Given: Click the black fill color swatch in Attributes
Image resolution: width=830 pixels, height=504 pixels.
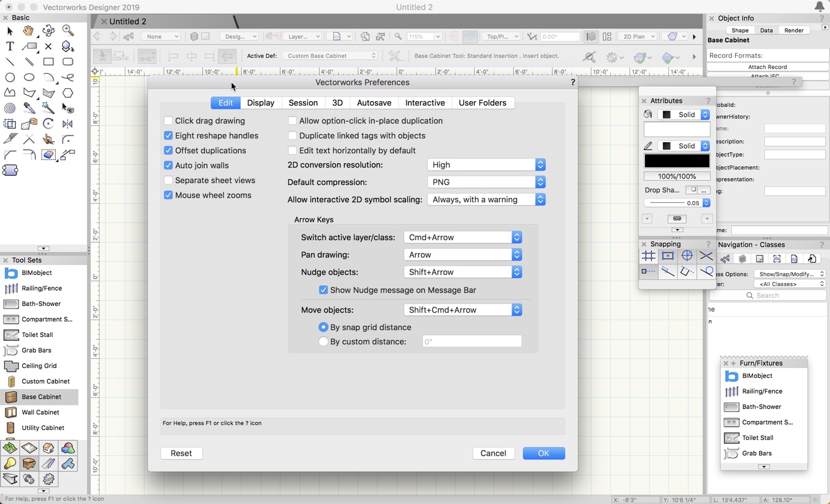Looking at the screenshot, I should (x=677, y=160).
